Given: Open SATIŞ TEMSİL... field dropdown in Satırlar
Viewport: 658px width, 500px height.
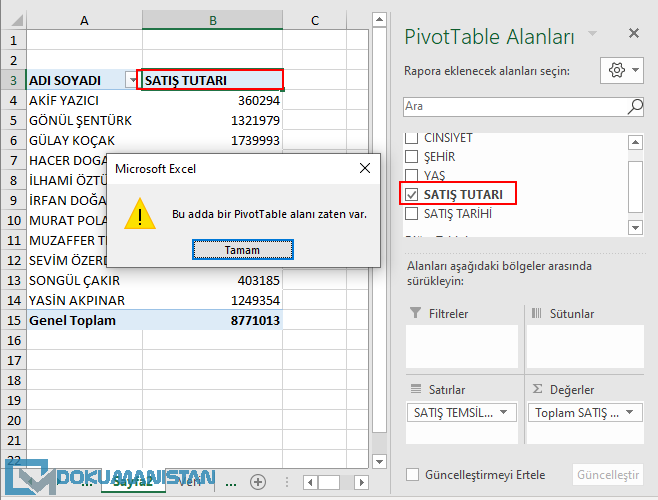Looking at the screenshot, I should [504, 412].
